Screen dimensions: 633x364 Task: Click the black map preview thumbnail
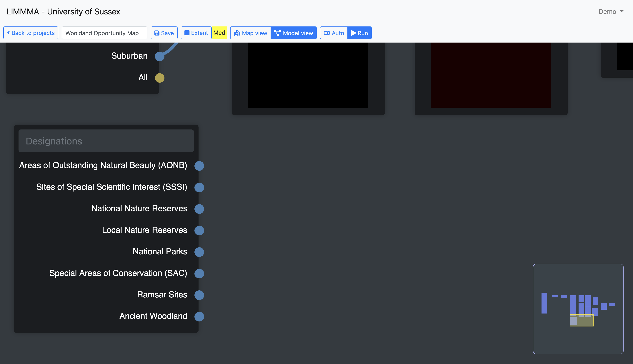(x=308, y=75)
